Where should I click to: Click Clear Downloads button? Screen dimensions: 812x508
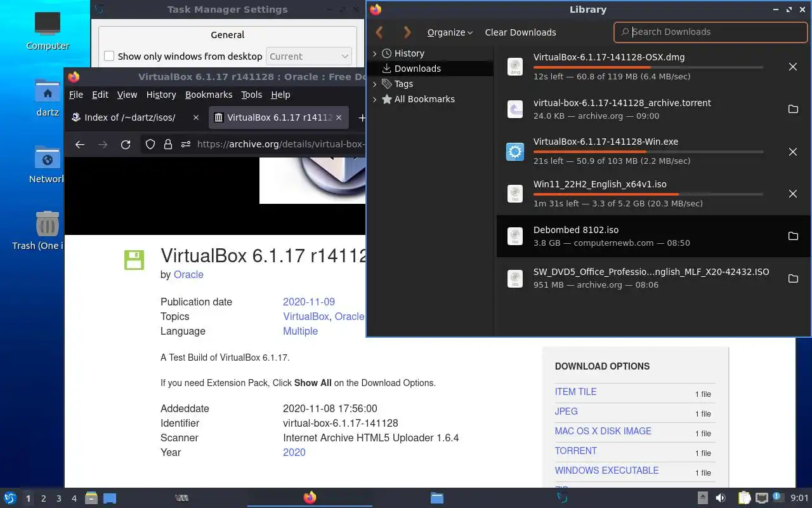[520, 32]
